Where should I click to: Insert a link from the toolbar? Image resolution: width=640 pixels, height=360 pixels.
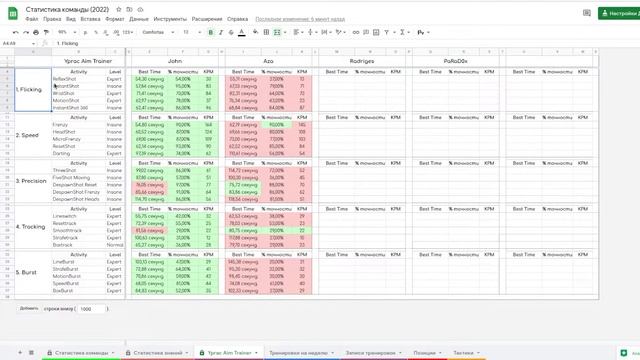tap(356, 32)
